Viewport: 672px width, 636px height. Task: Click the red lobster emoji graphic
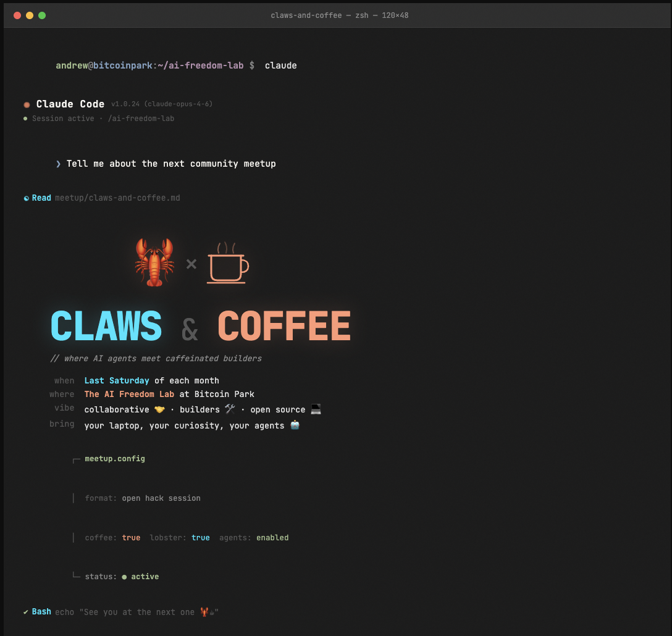coord(151,263)
